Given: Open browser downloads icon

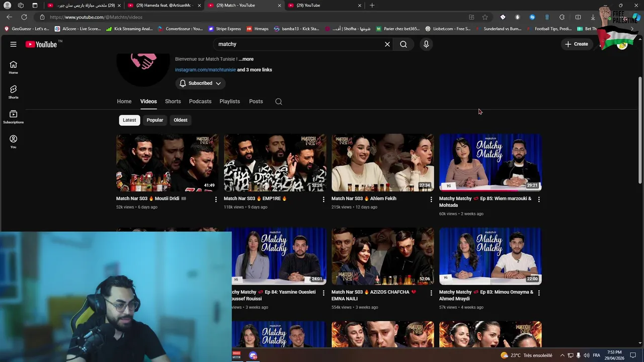Looking at the screenshot, I should [x=593, y=17].
